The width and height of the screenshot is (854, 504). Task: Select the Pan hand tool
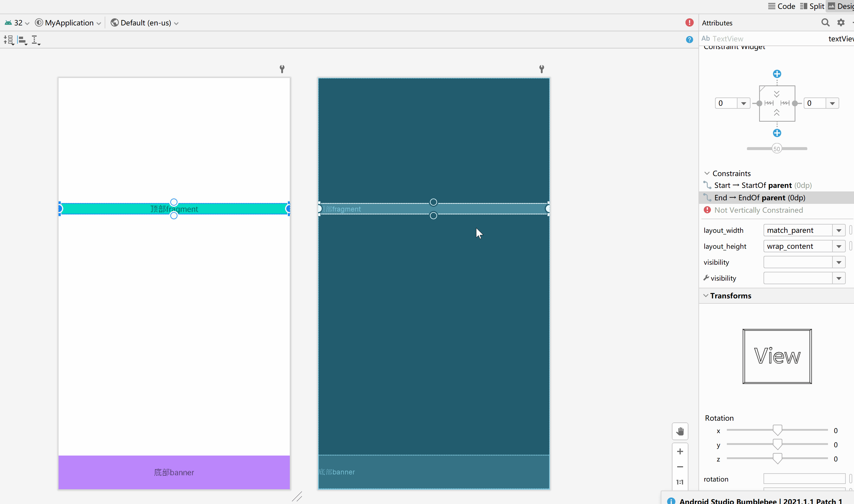[x=680, y=431]
